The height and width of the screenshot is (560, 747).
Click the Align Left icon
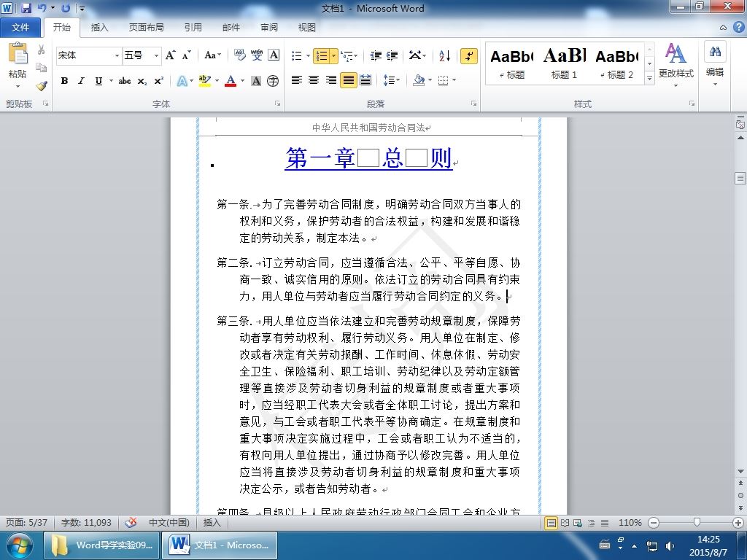pyautogui.click(x=297, y=80)
